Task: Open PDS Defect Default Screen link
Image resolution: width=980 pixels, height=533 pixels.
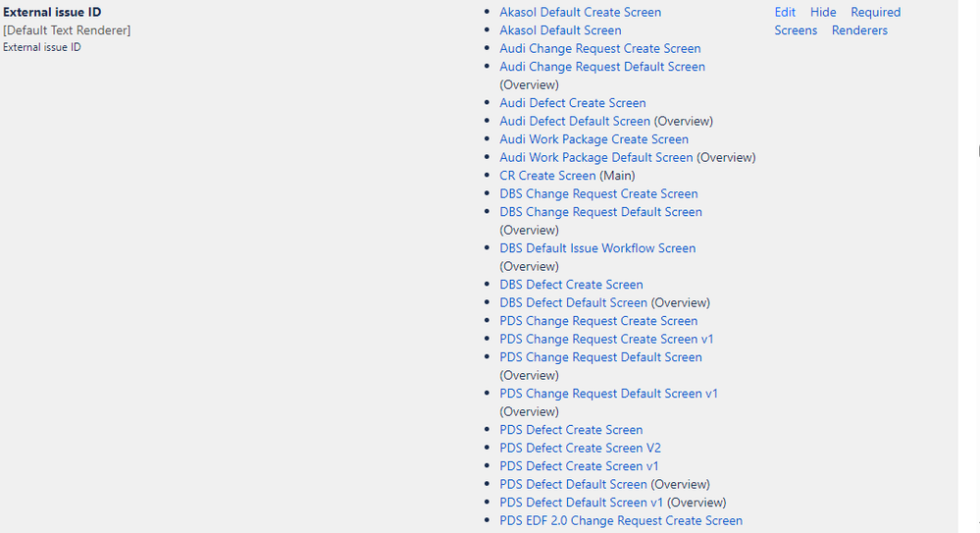Action: pos(573,484)
